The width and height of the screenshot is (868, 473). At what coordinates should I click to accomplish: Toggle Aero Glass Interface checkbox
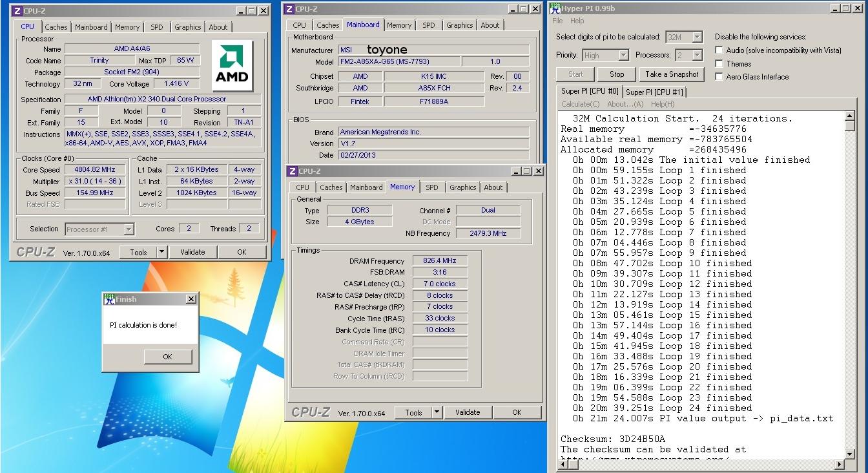pyautogui.click(x=719, y=76)
